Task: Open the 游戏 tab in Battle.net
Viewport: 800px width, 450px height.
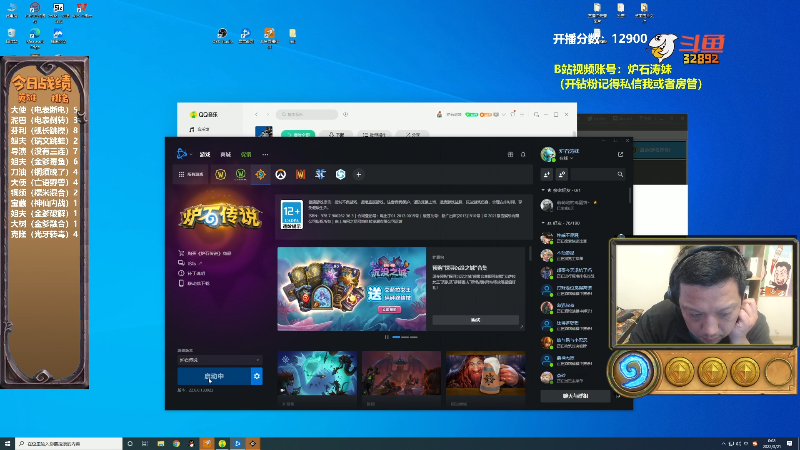Action: 205,154
